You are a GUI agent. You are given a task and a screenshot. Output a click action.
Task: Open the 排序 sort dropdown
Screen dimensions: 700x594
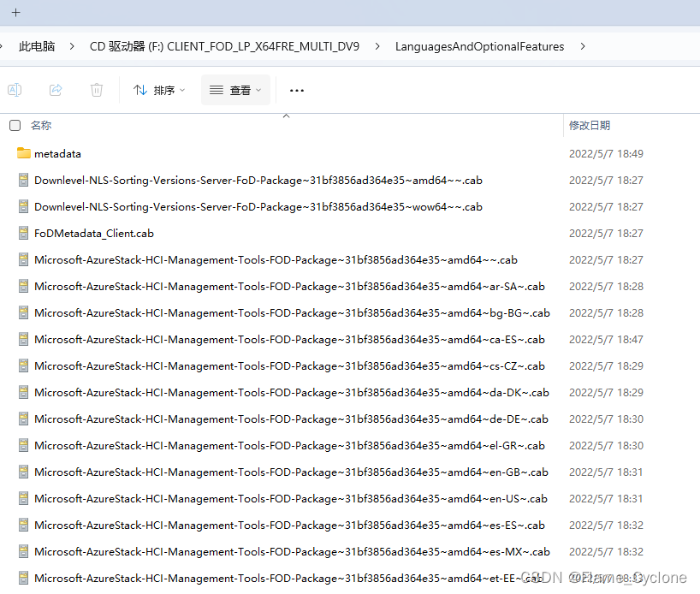tap(159, 90)
